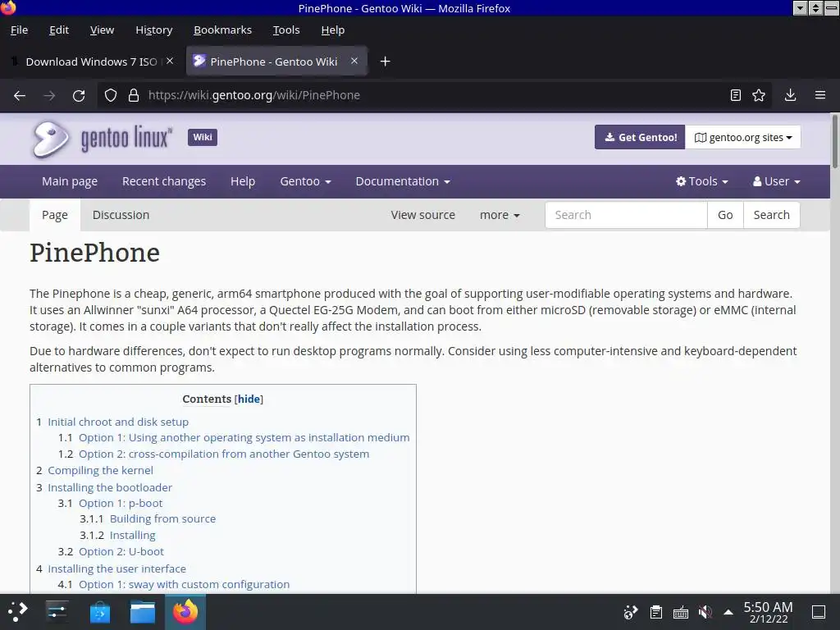This screenshot has height=630, width=840.
Task: Click the Wiki badge
Action: pos(203,137)
